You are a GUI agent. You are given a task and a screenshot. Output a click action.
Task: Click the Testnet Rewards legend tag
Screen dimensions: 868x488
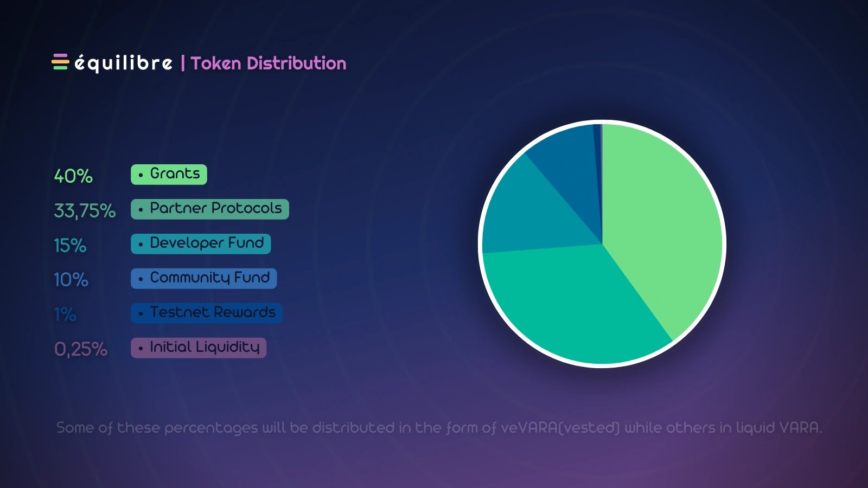pos(206,313)
